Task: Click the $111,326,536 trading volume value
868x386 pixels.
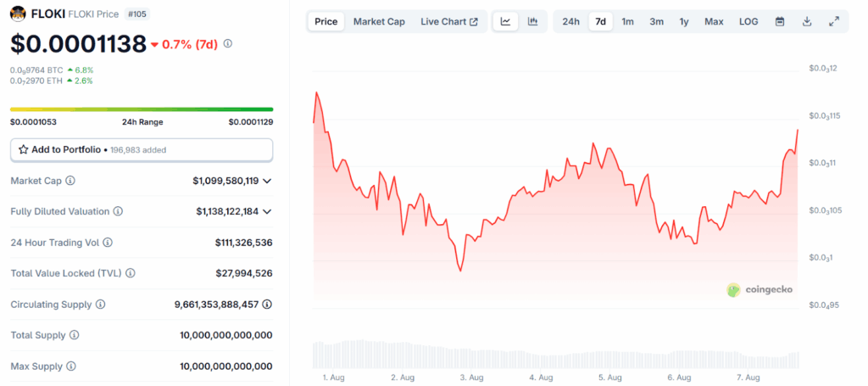Action: (243, 243)
